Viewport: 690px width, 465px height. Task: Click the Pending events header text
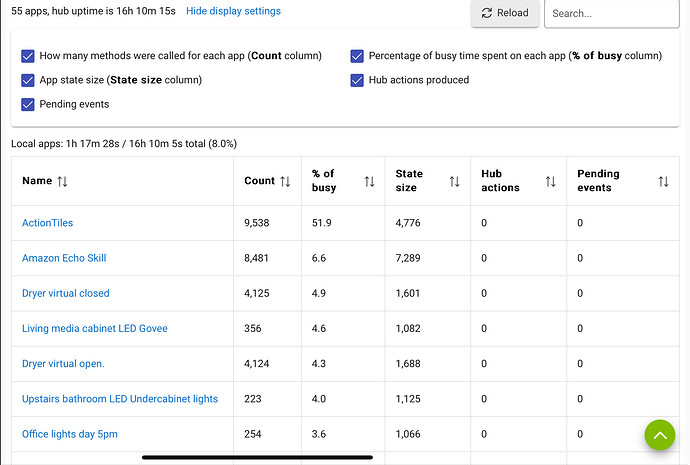coord(598,181)
